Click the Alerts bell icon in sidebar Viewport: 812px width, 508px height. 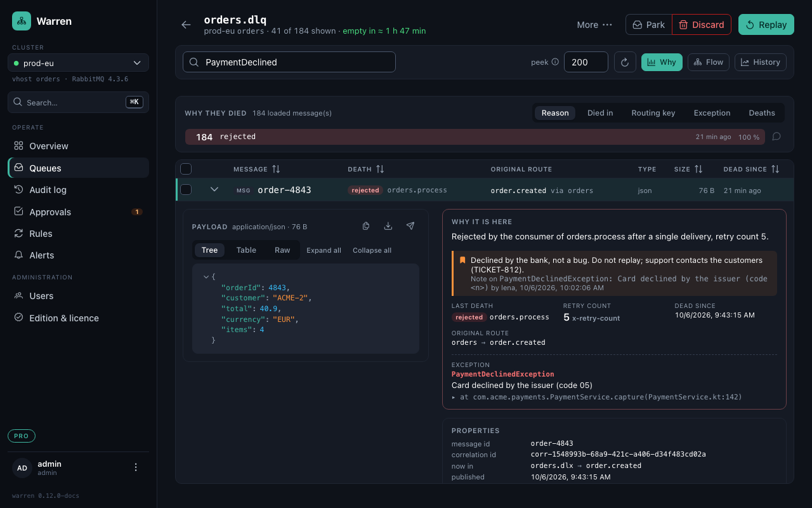[19, 255]
